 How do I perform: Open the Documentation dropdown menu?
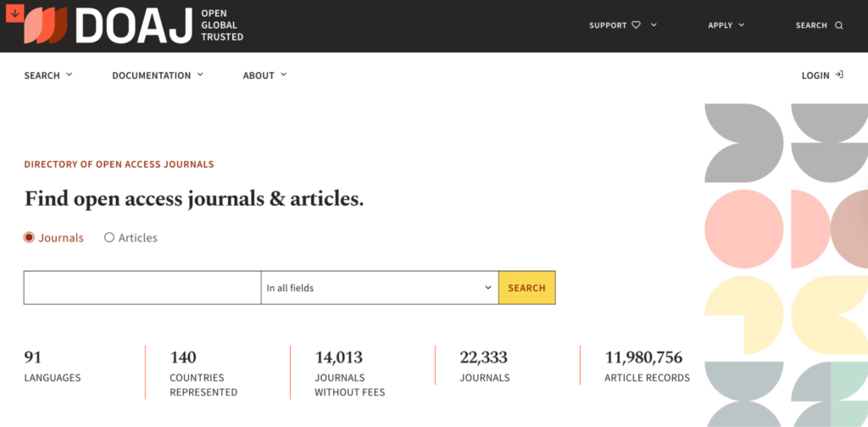[158, 75]
